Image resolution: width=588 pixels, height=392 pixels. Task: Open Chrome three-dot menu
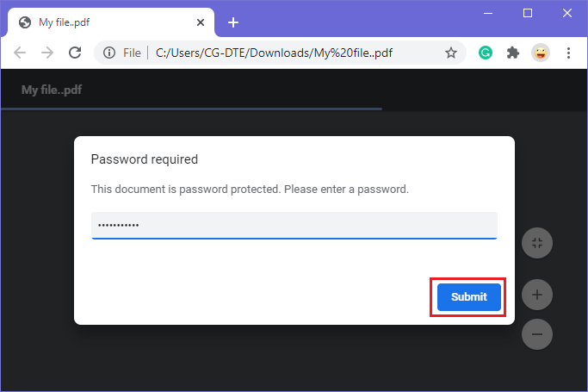tap(568, 53)
